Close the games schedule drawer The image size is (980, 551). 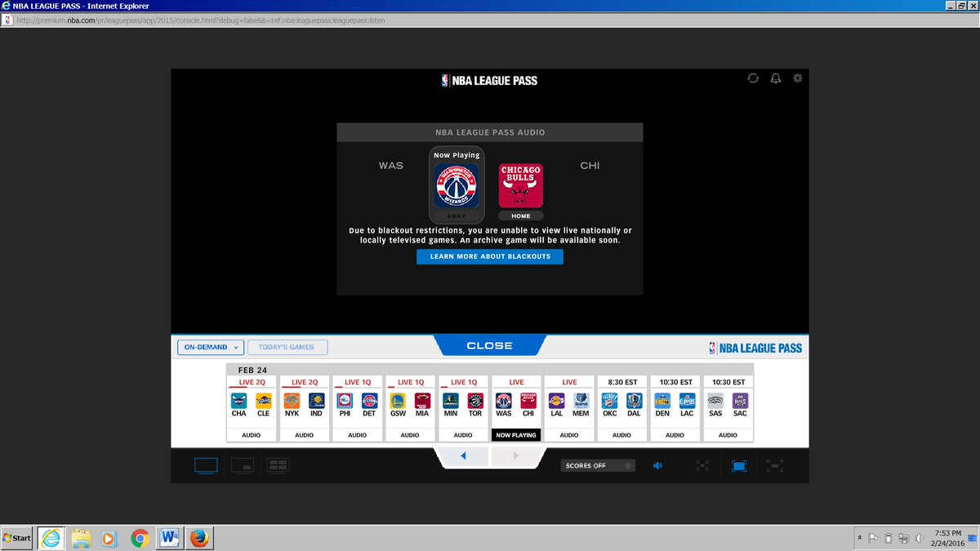(489, 346)
